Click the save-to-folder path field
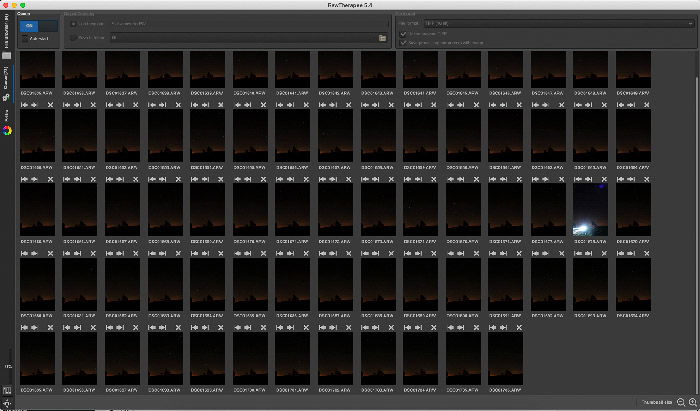The width and height of the screenshot is (700, 411). [x=243, y=38]
